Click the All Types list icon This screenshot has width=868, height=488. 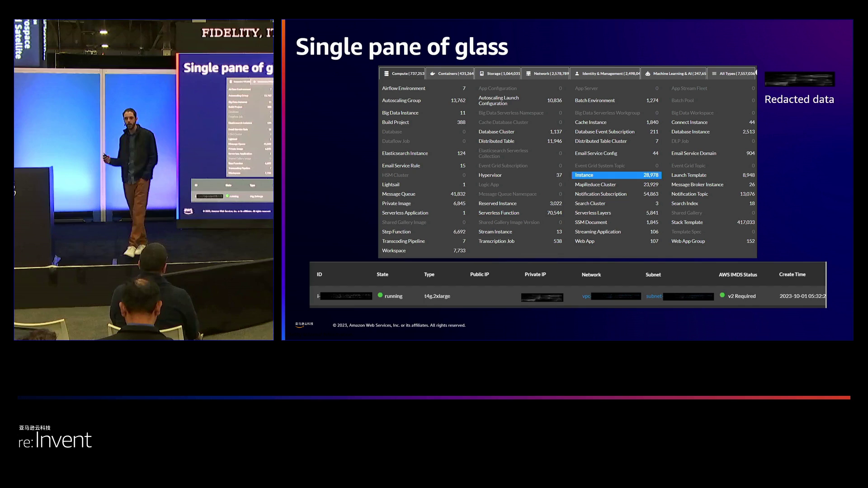pos(714,74)
